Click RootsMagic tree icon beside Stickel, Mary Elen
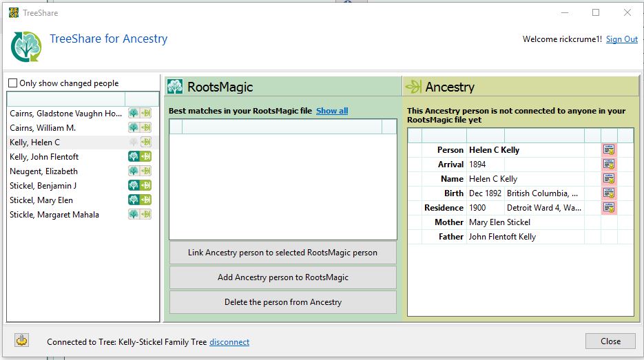Image resolution: width=644 pixels, height=360 pixels. (x=134, y=200)
